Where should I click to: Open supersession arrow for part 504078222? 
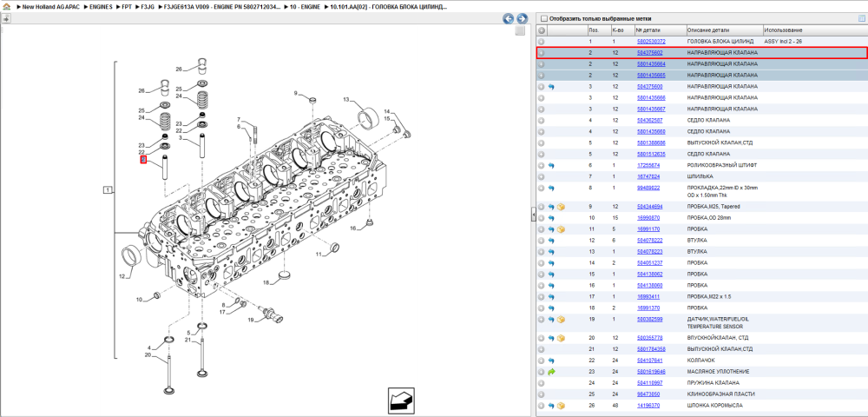pos(551,241)
